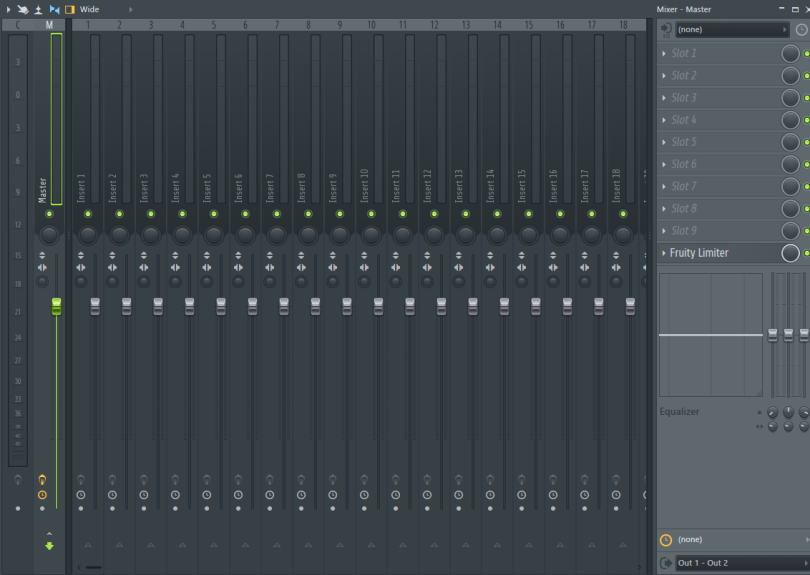Screen dimensions: 810x575
Task: Click the Equalizer graph display
Action: point(711,335)
